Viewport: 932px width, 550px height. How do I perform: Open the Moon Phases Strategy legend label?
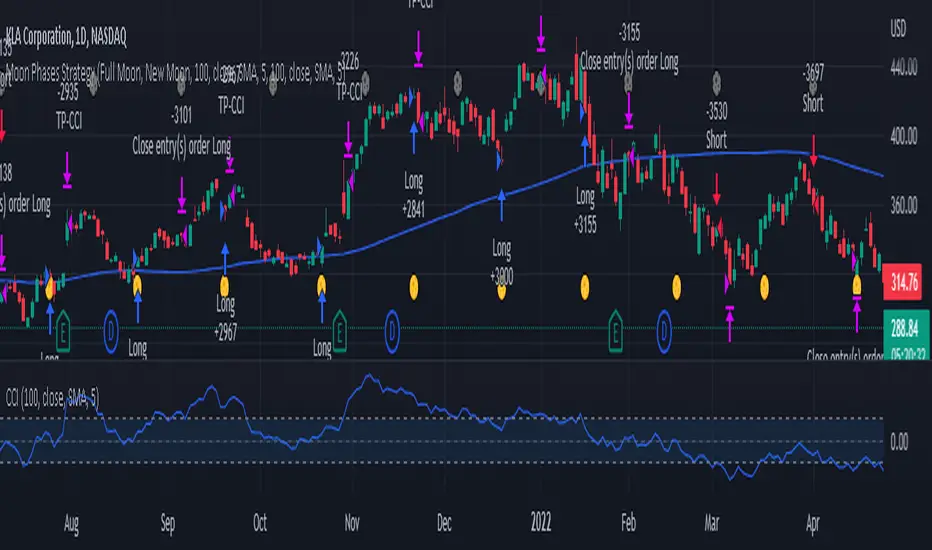click(176, 73)
